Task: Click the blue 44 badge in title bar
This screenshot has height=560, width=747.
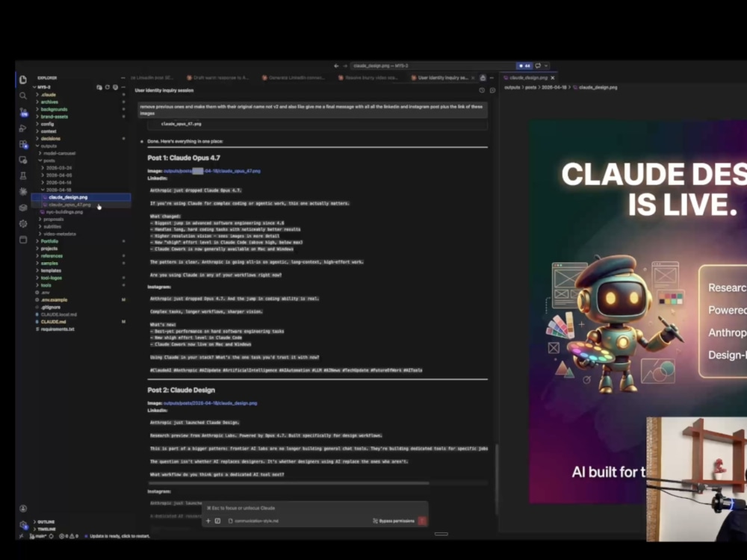Action: point(524,66)
